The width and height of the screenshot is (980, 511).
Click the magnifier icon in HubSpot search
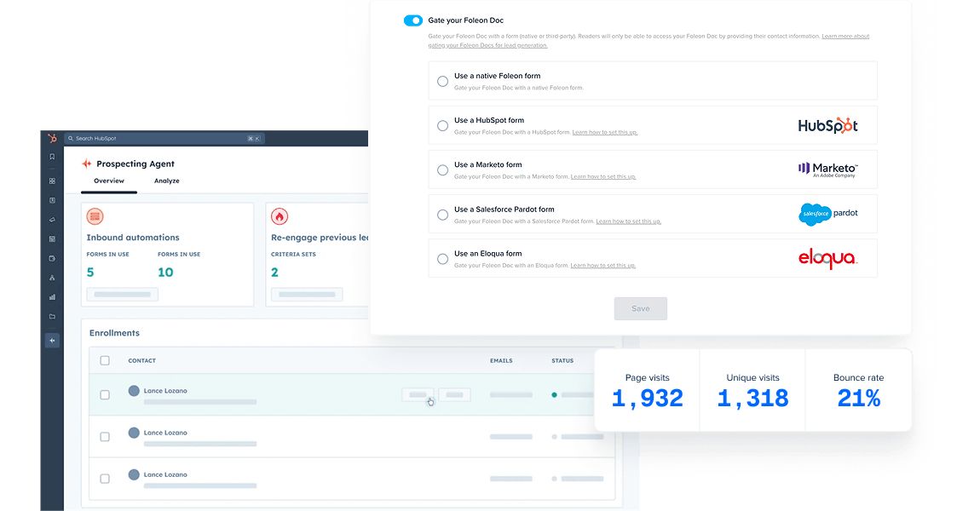pos(71,139)
